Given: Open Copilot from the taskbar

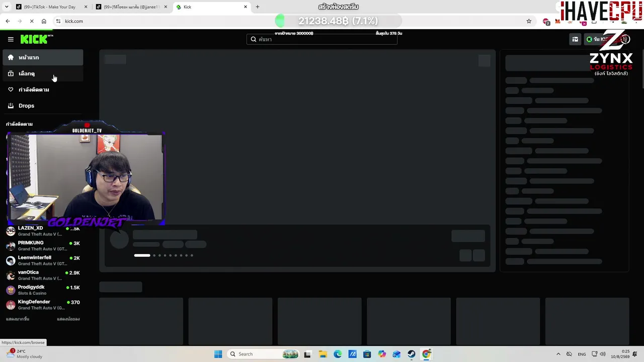Looking at the screenshot, I should (x=382, y=354).
